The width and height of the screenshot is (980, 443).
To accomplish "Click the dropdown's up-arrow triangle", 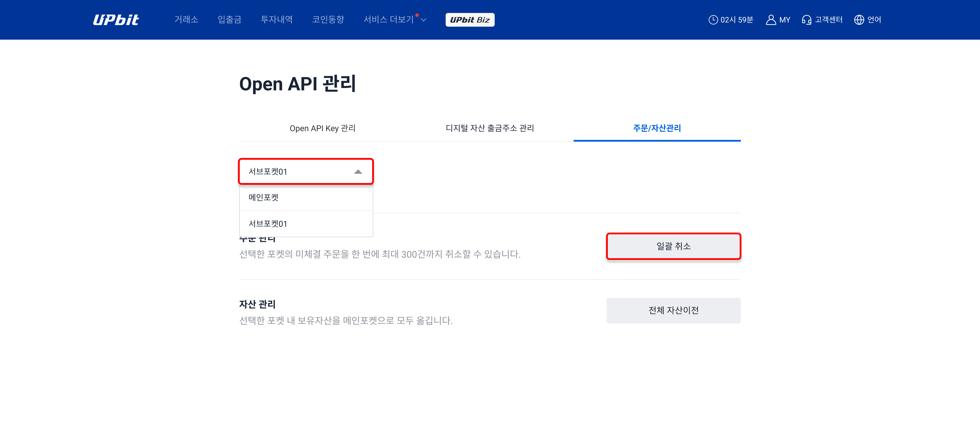I will (x=358, y=172).
